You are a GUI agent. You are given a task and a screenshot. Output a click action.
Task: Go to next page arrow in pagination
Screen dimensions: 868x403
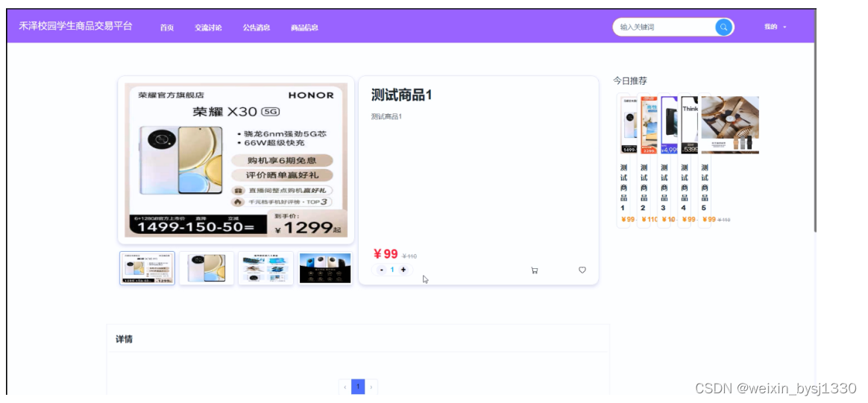pos(371,387)
